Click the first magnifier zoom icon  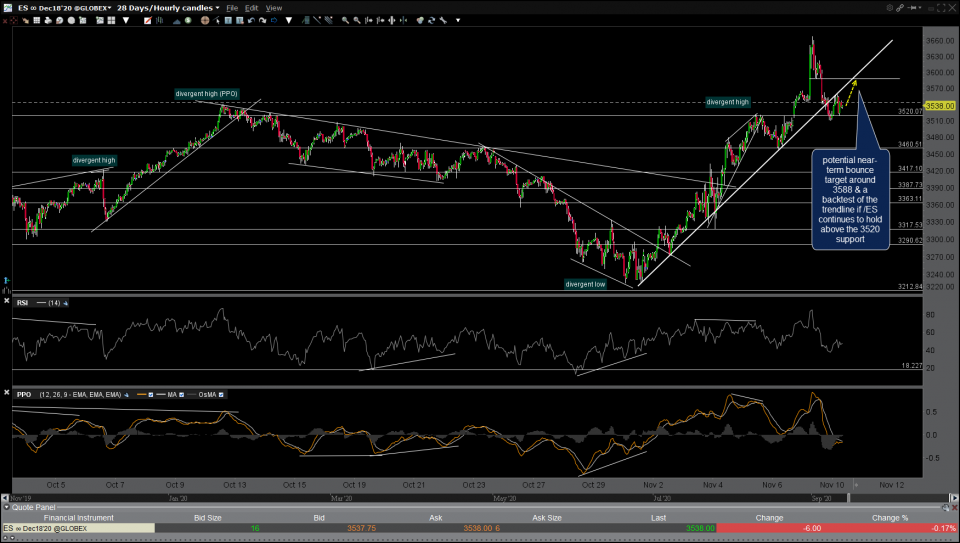345,20
